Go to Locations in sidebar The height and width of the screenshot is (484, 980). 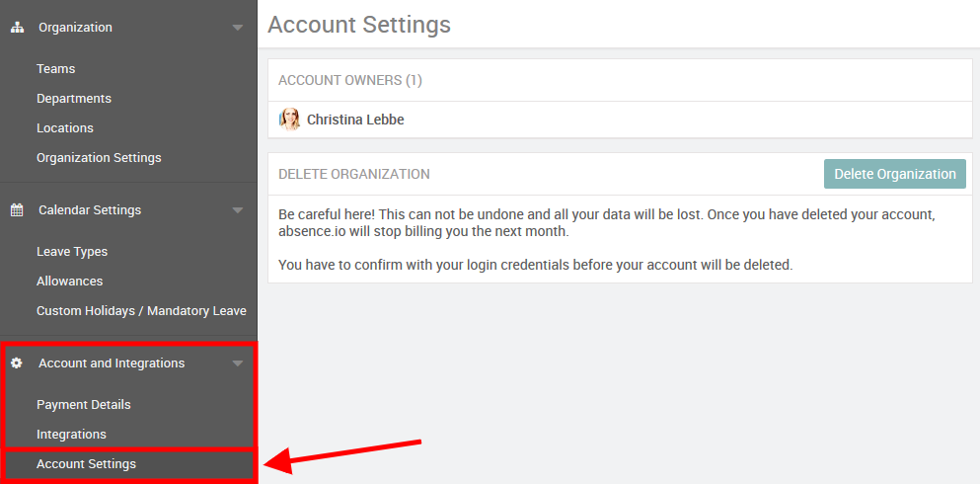coord(65,128)
